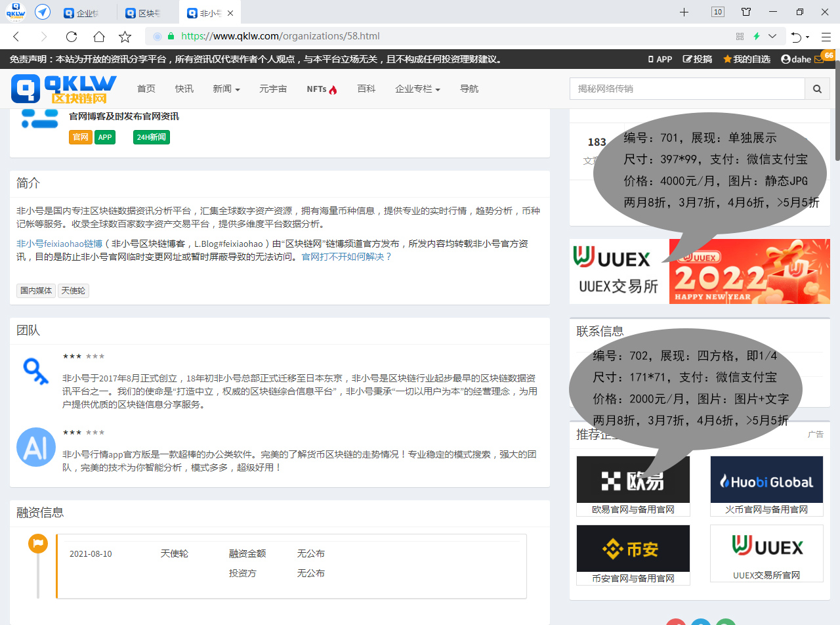Open 百科 navigation item
This screenshot has height=625, width=840.
pos(366,89)
